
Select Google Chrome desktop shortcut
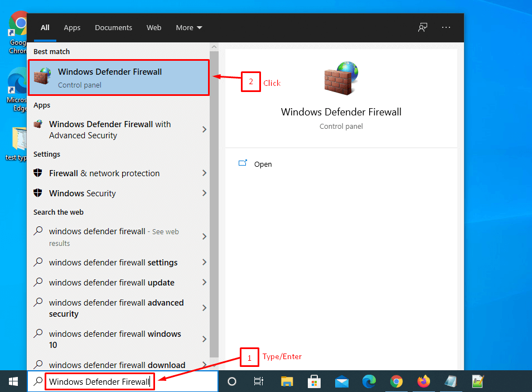click(18, 33)
